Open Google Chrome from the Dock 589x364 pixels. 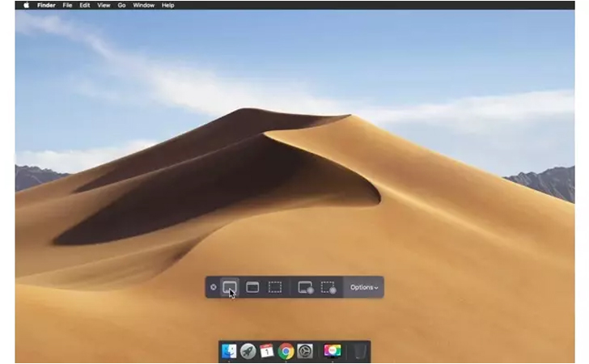tap(286, 352)
